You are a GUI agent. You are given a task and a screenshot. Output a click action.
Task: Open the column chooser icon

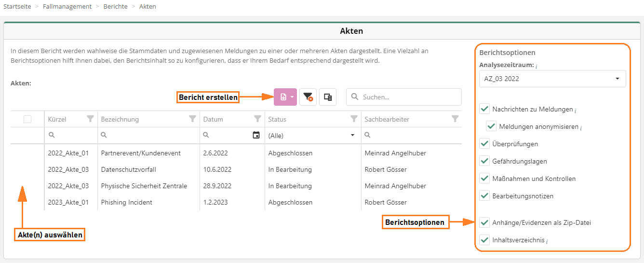coord(328,97)
